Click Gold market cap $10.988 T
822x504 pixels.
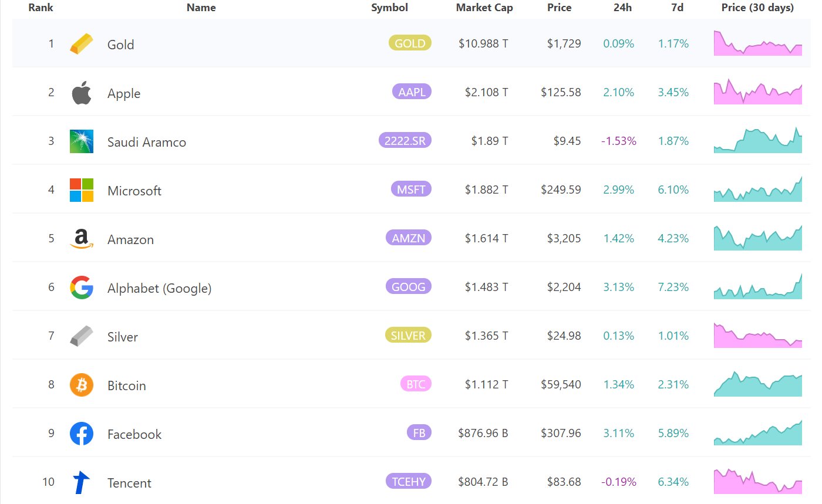(484, 43)
